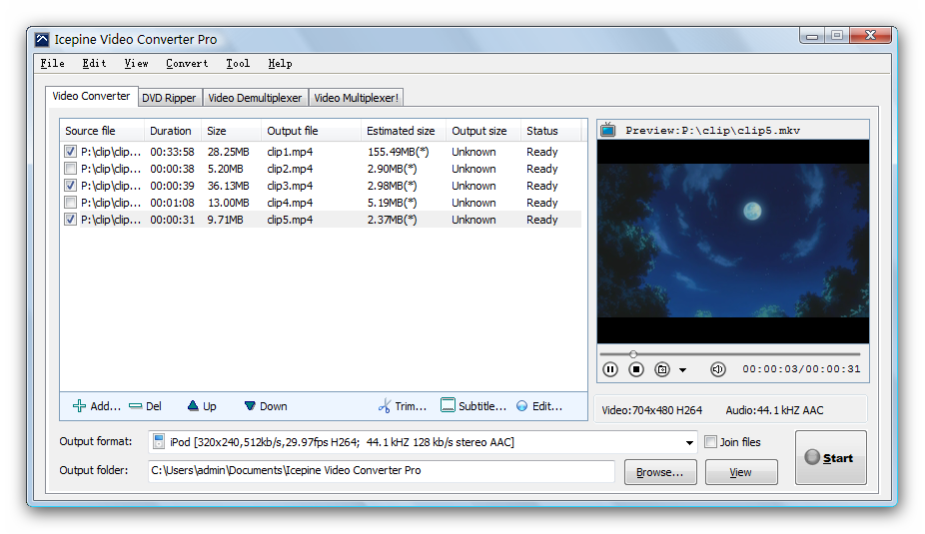Click the preview TV icon
Image resolution: width=925 pixels, height=534 pixels.
click(608, 130)
